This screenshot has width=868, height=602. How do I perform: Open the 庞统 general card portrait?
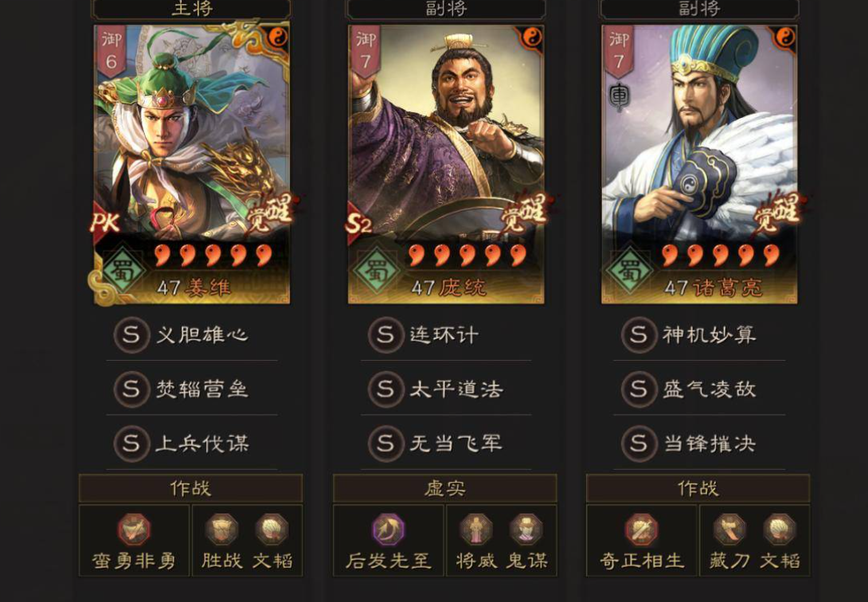[446, 164]
